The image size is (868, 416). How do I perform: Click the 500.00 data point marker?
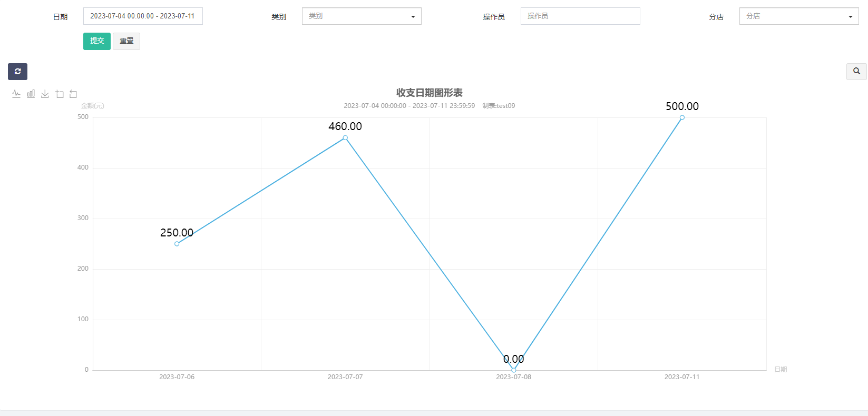(682, 117)
